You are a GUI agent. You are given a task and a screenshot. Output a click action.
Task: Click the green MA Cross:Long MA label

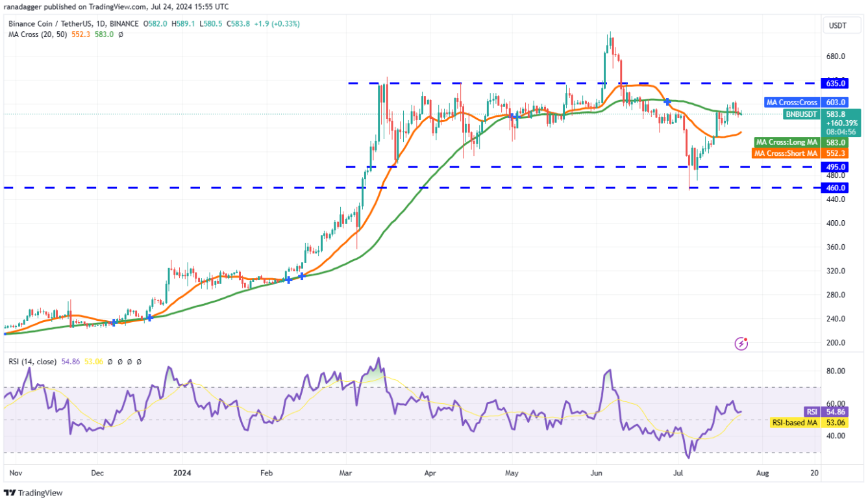787,142
